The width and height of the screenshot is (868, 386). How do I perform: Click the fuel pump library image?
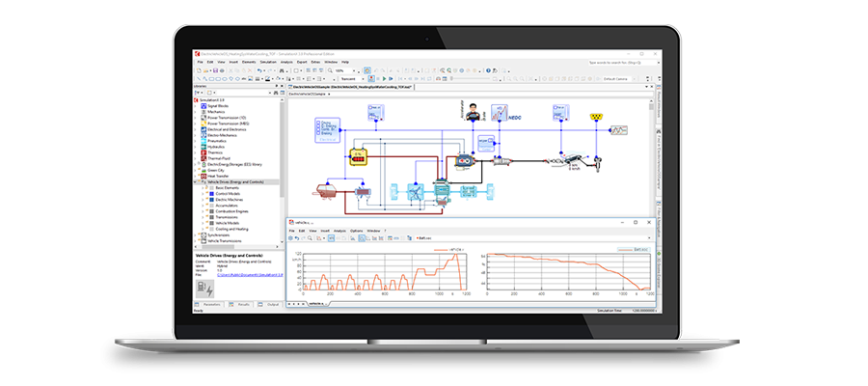point(204,289)
